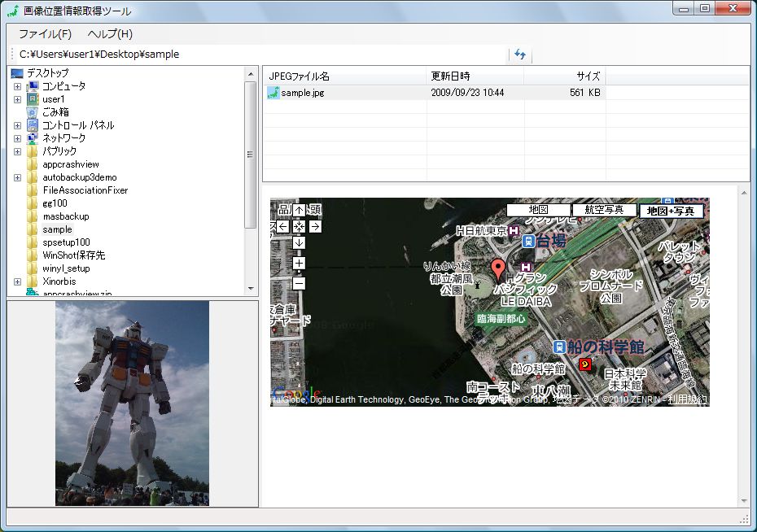Zoom out the map with minus button
This screenshot has height=532, width=757.
300,283
